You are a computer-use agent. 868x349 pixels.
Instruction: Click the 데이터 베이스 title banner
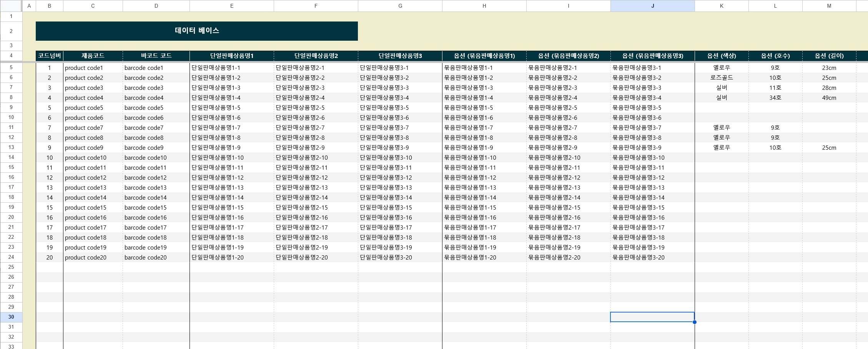pos(197,31)
